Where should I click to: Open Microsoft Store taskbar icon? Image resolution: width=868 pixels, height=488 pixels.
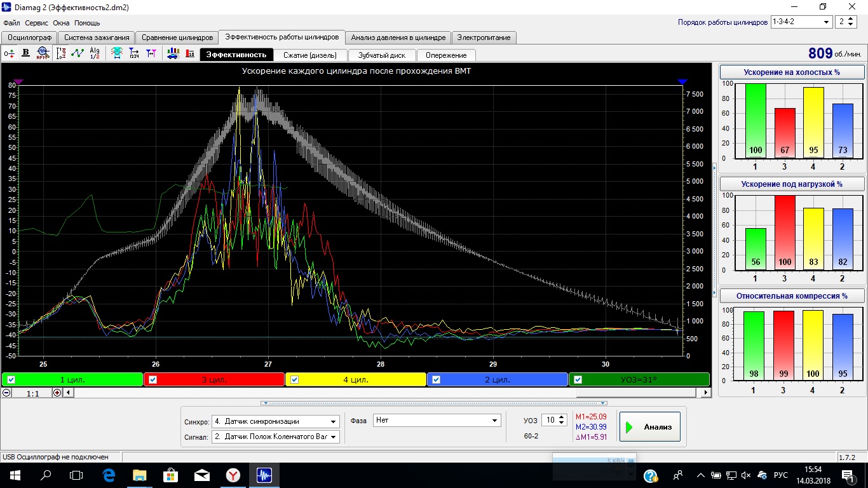pyautogui.click(x=171, y=475)
